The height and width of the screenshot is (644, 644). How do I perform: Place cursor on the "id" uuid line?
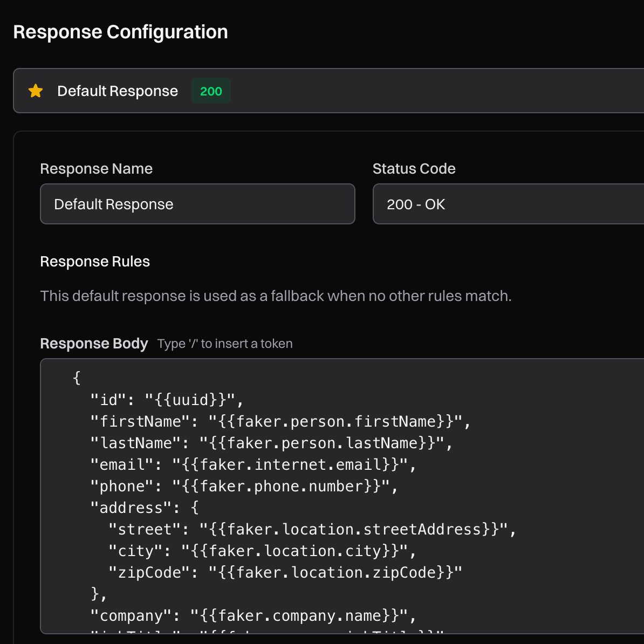(x=167, y=400)
